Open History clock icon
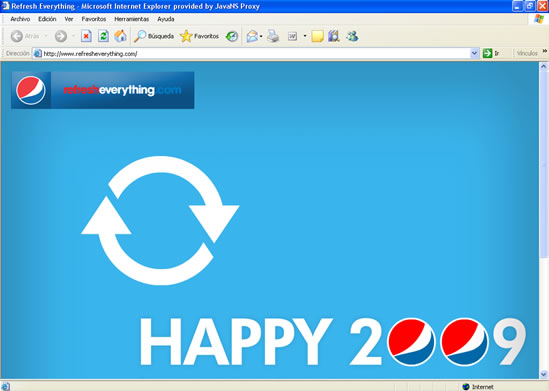Viewport: 549px width, 391px height. tap(231, 36)
